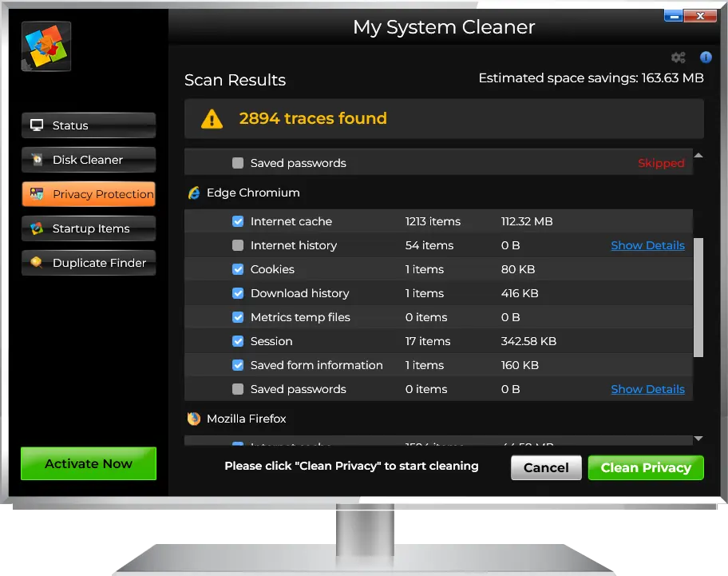Uncheck the Download history checkbox
Image resolution: width=728 pixels, height=576 pixels.
238,293
